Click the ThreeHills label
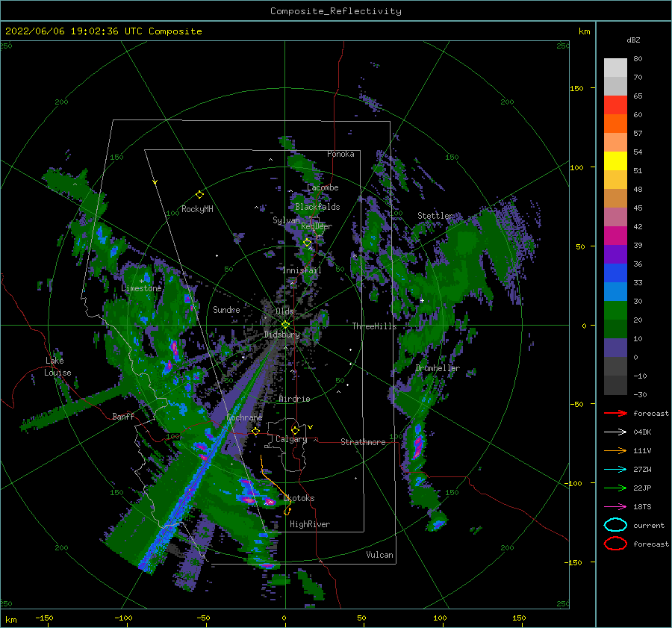672x628 pixels. (374, 326)
